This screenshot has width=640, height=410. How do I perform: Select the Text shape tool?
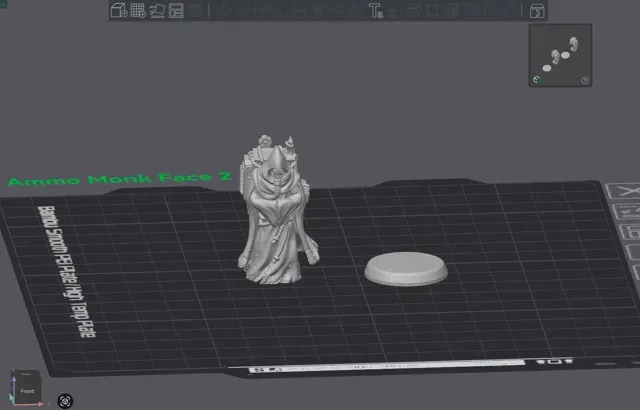[x=376, y=10]
